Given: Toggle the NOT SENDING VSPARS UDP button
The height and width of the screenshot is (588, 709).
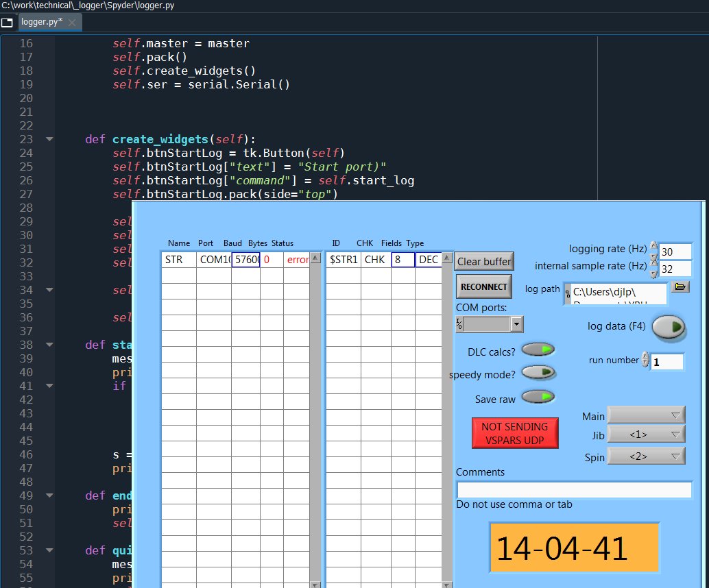Looking at the screenshot, I should point(514,433).
